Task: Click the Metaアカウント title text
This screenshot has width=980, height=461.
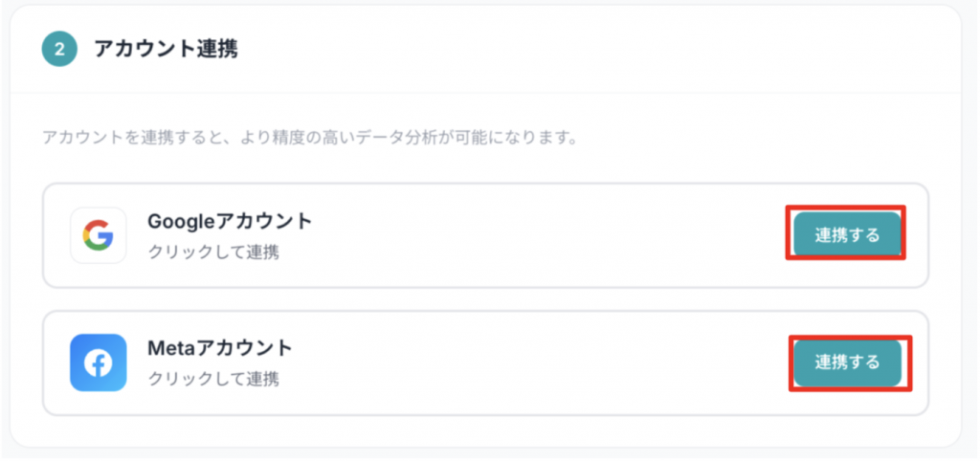Action: coord(219,348)
